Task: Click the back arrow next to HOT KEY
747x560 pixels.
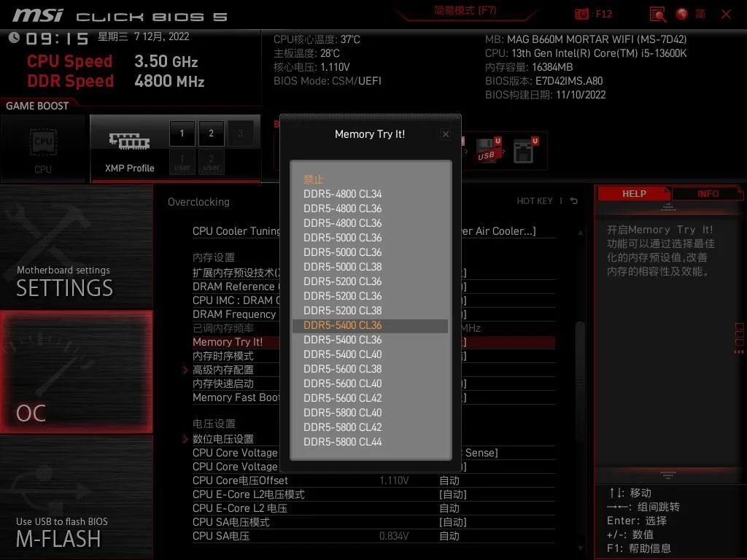Action: pyautogui.click(x=573, y=201)
